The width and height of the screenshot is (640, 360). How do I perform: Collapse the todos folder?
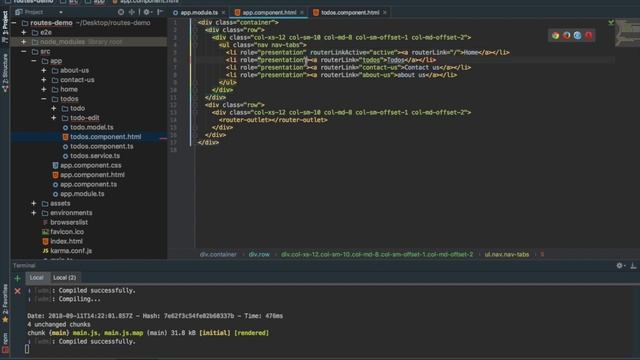point(44,99)
